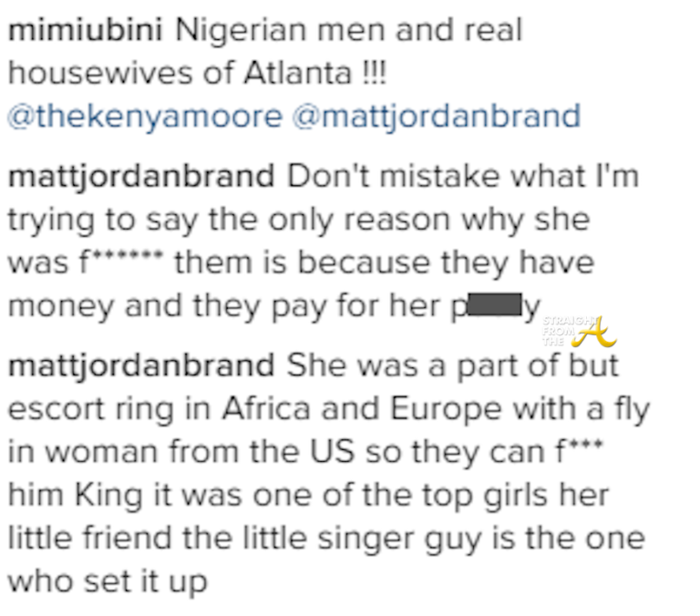Click the Straight From The A watermark
This screenshot has height=616, width=700.
pyautogui.click(x=567, y=328)
